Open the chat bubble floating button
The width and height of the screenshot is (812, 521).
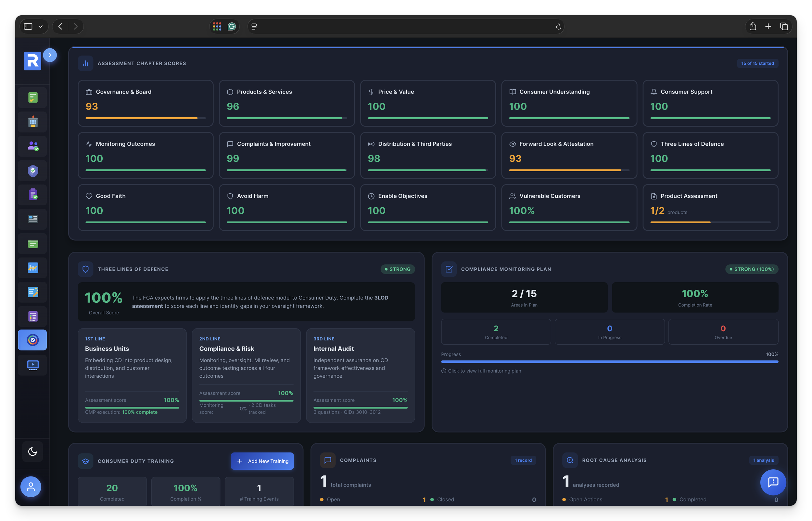click(773, 482)
